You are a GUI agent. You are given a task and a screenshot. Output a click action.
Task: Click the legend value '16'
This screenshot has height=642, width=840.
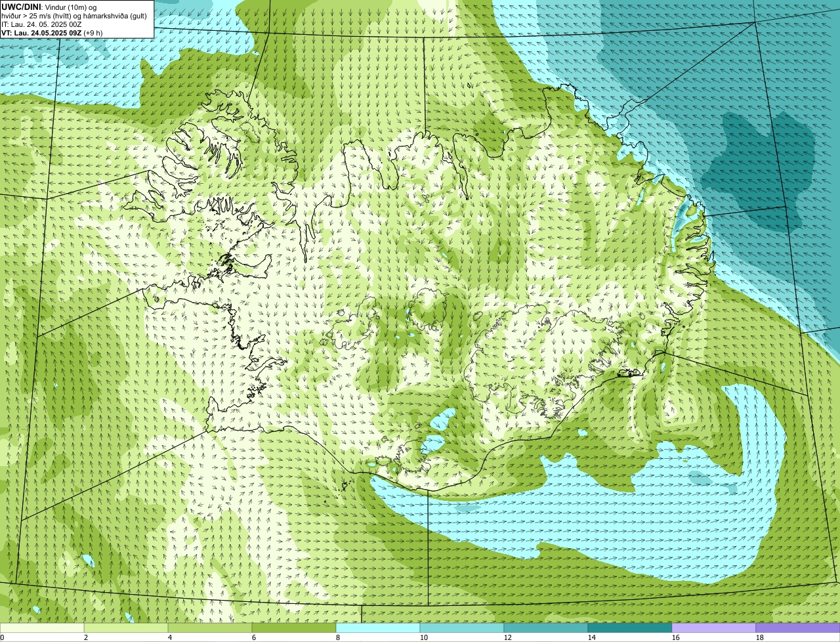[676, 637]
